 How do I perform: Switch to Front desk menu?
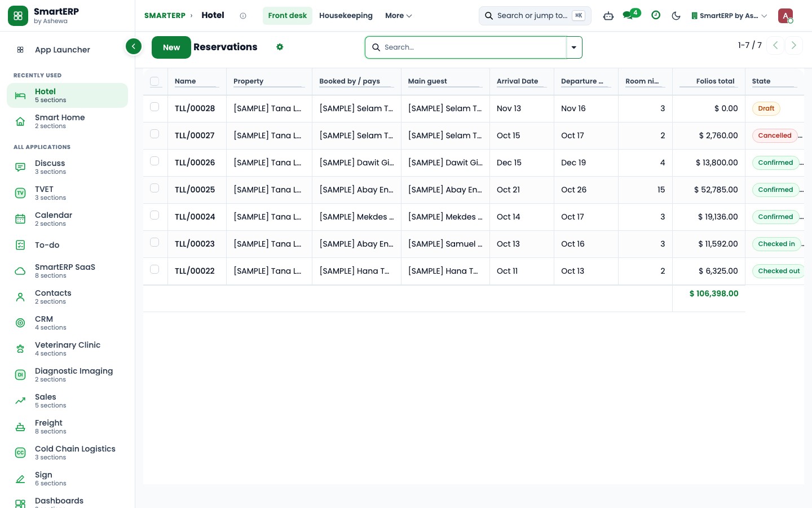[288, 16]
